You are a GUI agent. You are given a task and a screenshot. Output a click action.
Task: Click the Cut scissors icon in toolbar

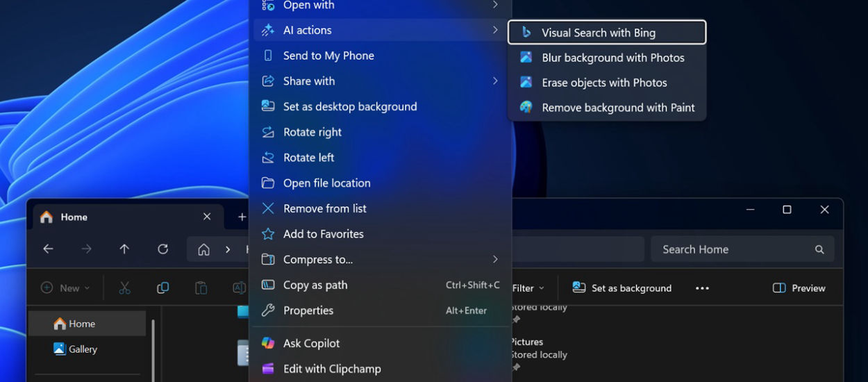[125, 288]
